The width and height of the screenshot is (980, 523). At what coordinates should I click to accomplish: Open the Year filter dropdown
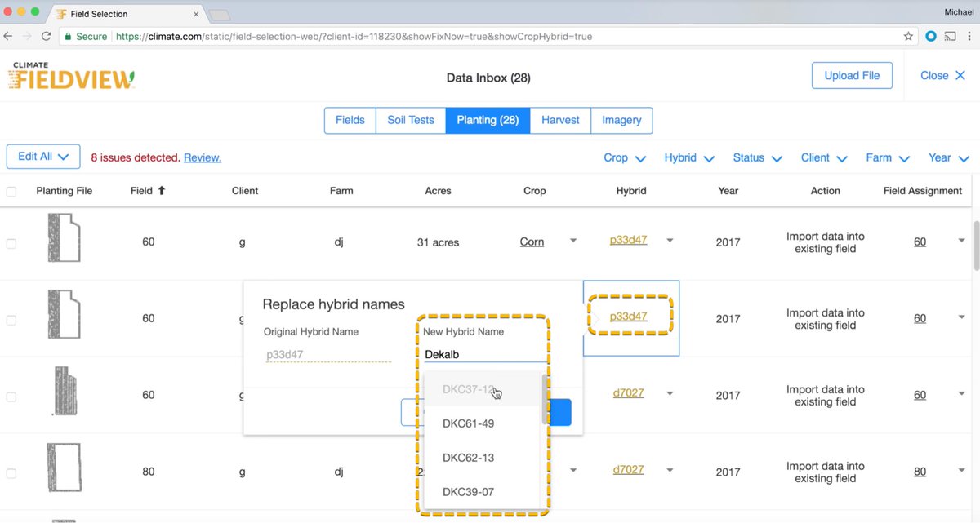pyautogui.click(x=948, y=158)
